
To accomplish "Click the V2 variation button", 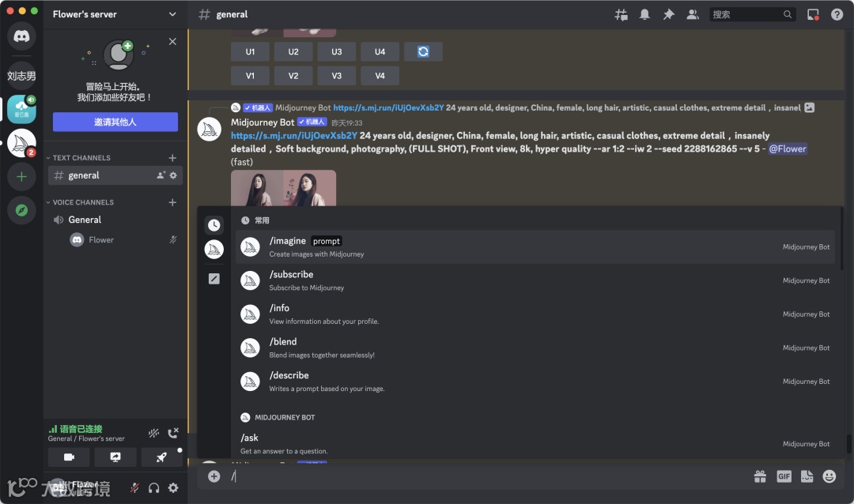I will click(x=293, y=76).
